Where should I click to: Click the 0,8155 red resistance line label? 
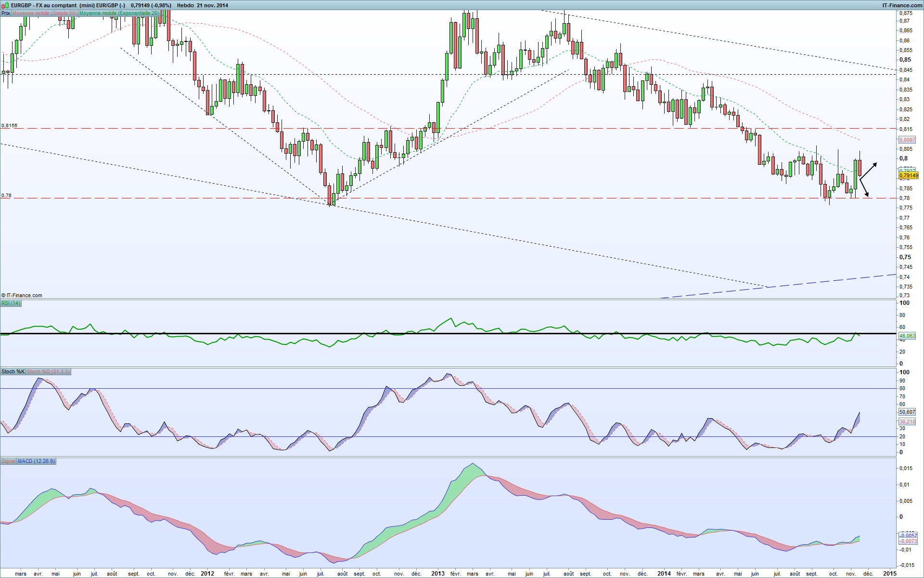click(x=9, y=125)
